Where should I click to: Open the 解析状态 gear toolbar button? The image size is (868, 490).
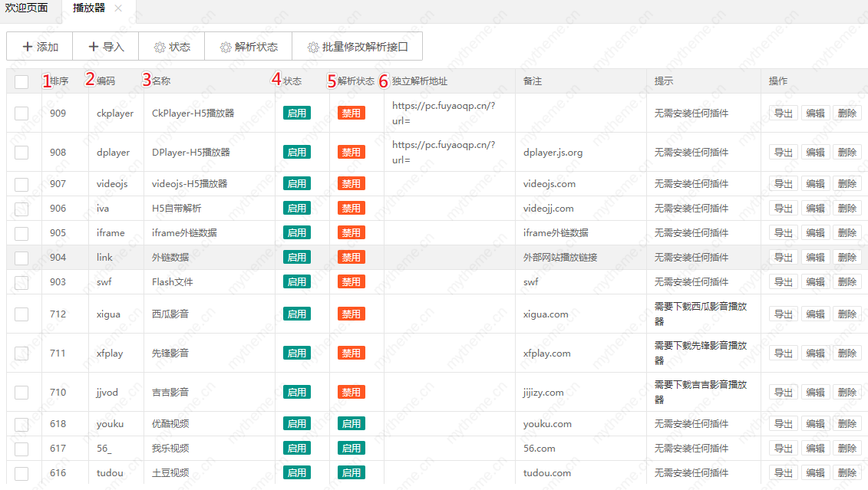(x=249, y=47)
